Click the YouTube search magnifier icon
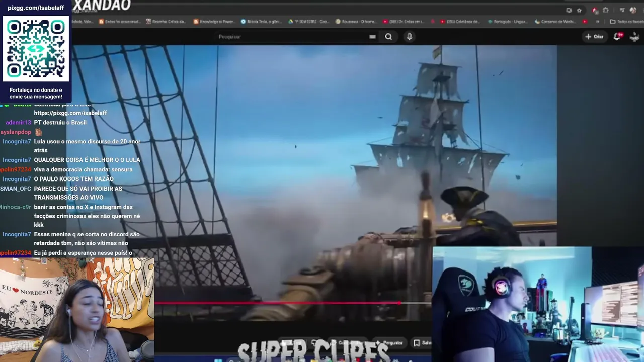The image size is (644, 362). [388, 36]
